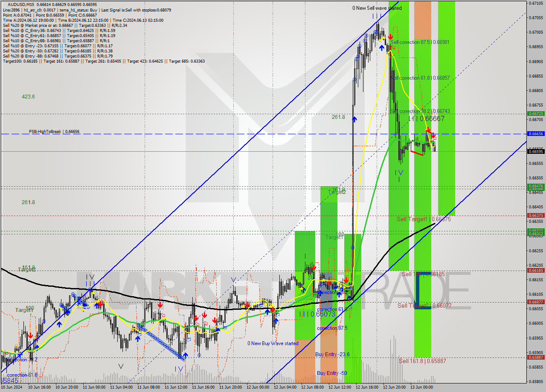
Task: Click the green 423.6 Fibonacci label
Action: click(x=28, y=97)
